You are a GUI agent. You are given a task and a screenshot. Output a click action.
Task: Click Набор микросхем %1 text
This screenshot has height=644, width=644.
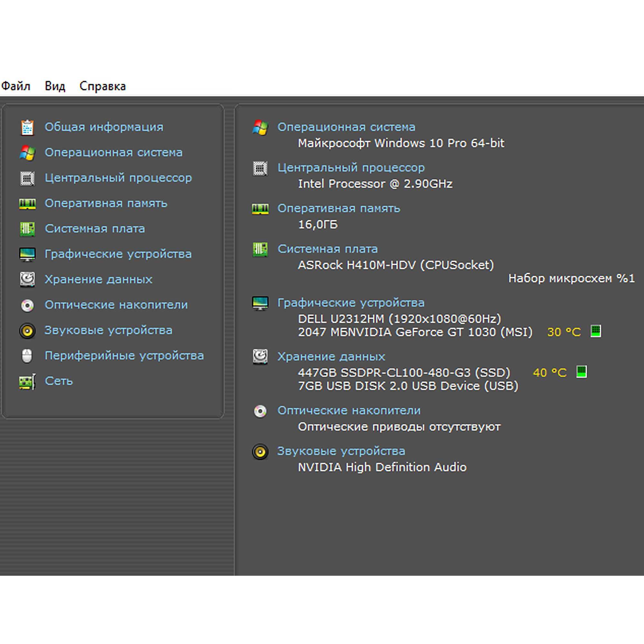click(572, 278)
